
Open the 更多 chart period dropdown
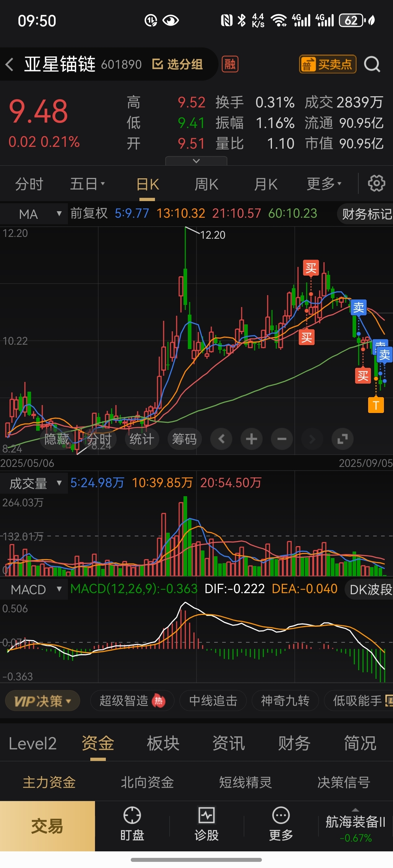[x=324, y=184]
